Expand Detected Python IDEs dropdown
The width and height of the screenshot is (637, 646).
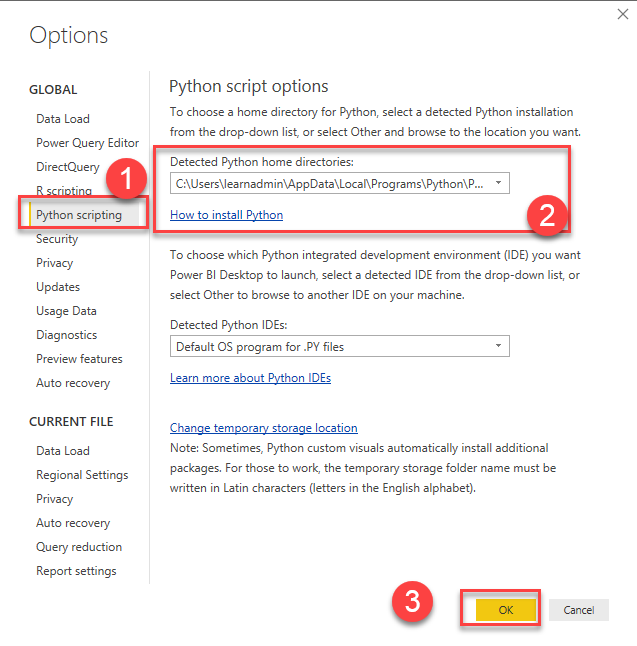tap(340, 346)
